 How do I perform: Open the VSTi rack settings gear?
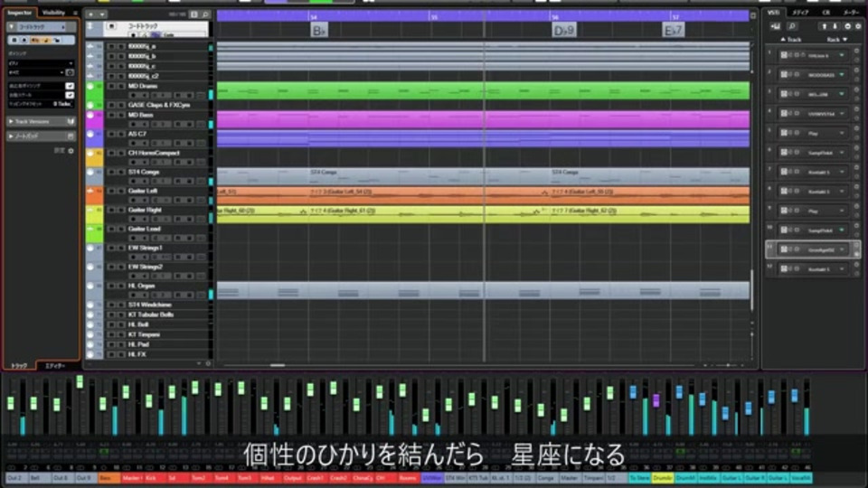click(x=858, y=26)
